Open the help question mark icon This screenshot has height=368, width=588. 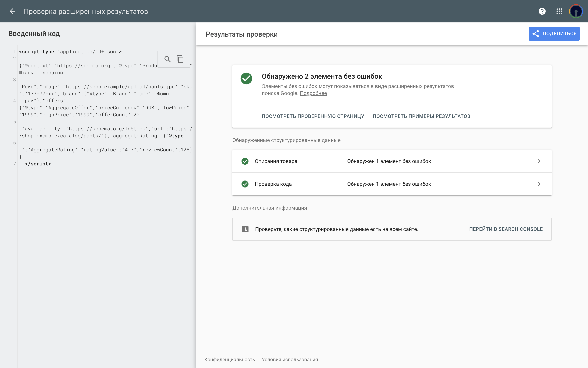click(542, 11)
